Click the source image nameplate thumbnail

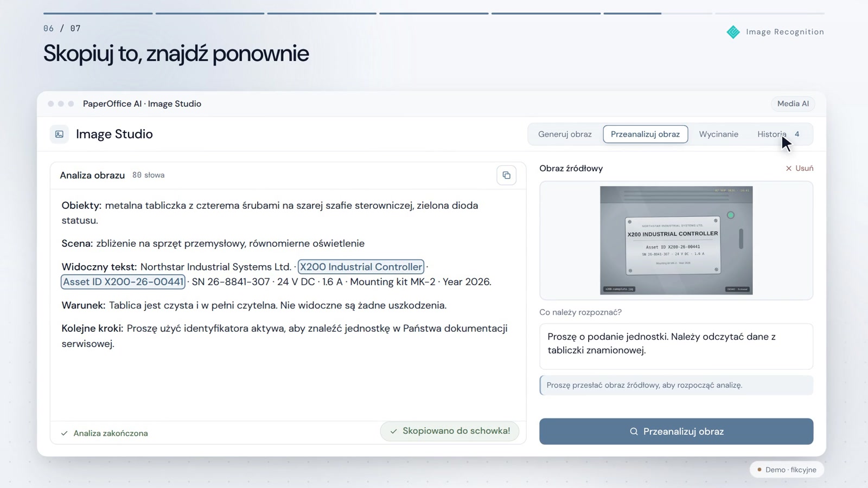(x=676, y=240)
